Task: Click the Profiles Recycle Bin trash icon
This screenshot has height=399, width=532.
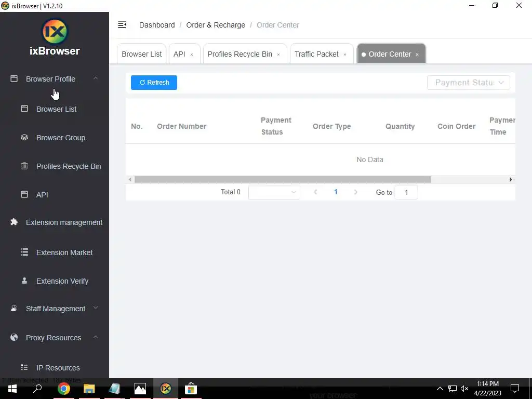Action: (x=24, y=166)
